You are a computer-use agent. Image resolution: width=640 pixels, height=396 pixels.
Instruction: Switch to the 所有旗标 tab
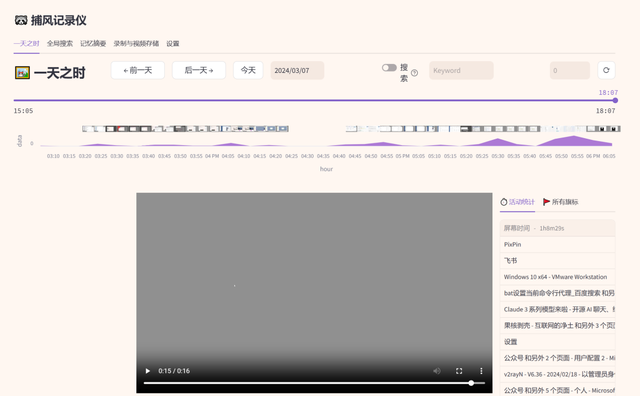coord(560,202)
